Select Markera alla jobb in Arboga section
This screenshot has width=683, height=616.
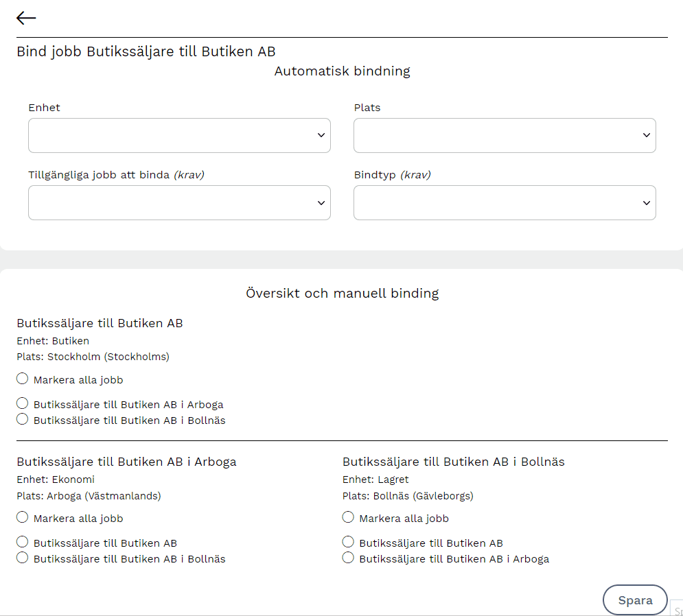pos(23,518)
